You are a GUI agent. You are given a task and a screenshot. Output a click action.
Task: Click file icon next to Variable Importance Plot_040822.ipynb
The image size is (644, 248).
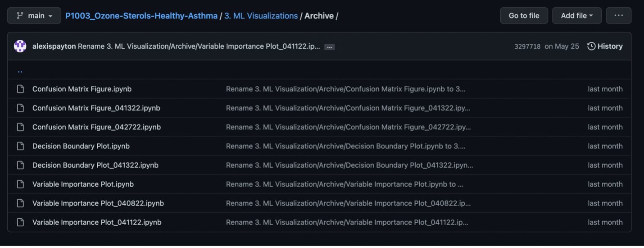(x=20, y=203)
